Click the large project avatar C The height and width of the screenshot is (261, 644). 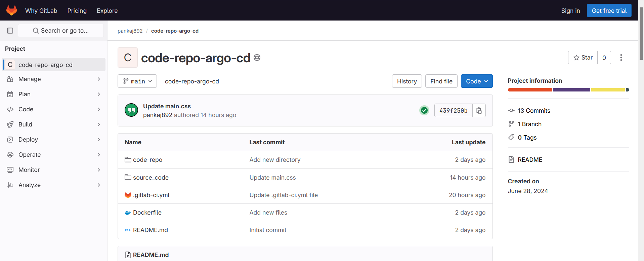pos(128,58)
